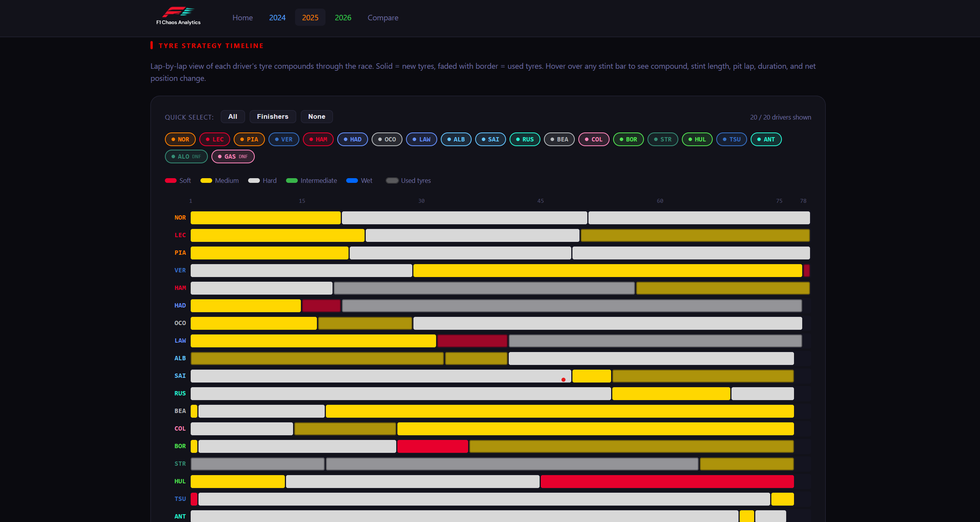Switch to the 2024 season tab
Image resolution: width=980 pixels, height=522 pixels.
coord(277,18)
